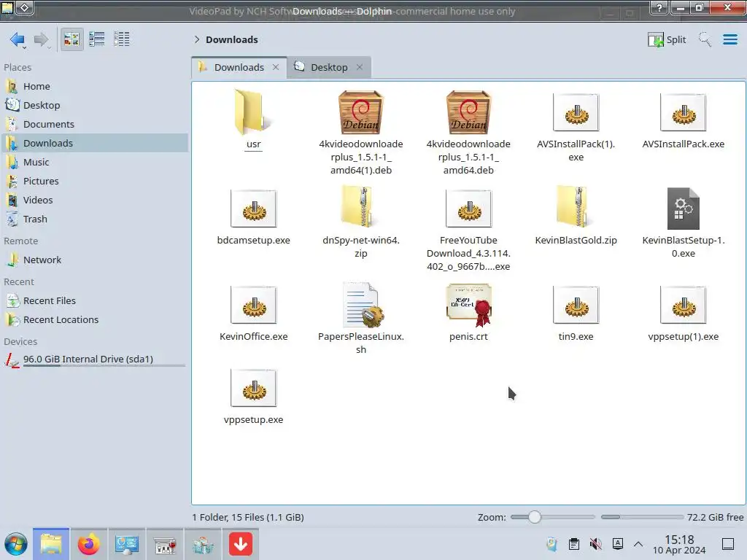This screenshot has width=747, height=560.
Task: Click the "1 Folder, 15 Files (1.1 GiB)" status text
Action: (x=248, y=517)
